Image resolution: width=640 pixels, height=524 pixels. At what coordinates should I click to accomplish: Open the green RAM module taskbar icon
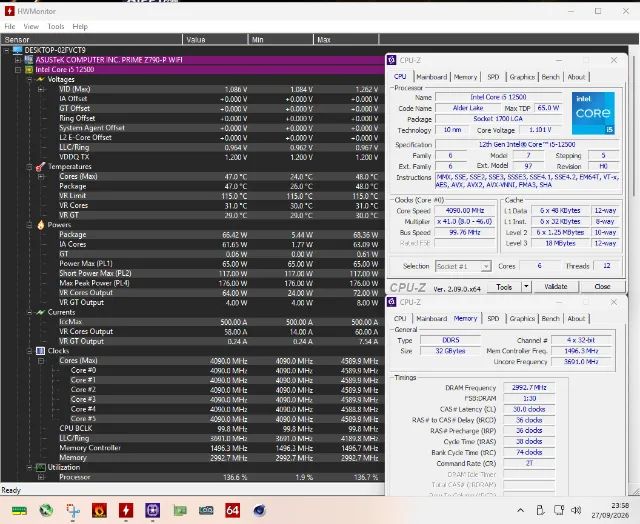(19, 510)
